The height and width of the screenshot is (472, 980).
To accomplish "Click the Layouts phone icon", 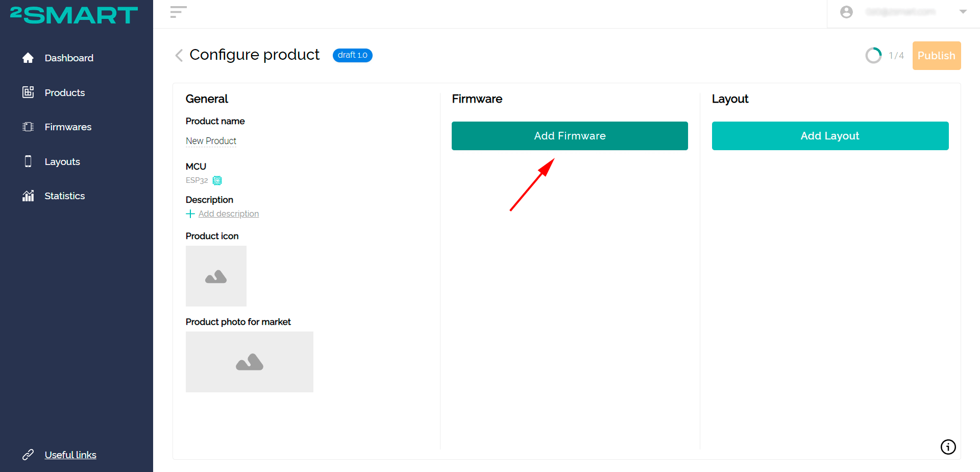I will (x=28, y=161).
